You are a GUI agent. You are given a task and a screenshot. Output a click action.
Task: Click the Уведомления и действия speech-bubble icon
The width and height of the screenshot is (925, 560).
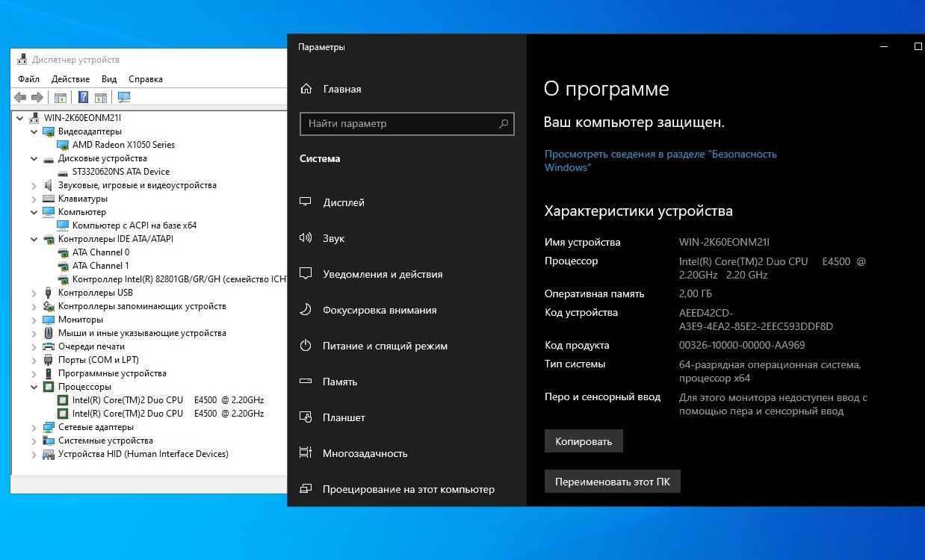click(305, 274)
